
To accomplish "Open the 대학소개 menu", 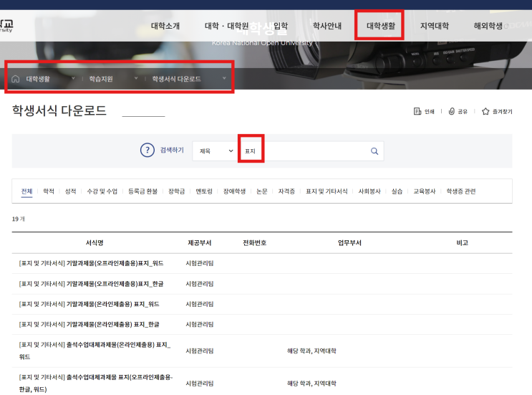I will click(165, 26).
